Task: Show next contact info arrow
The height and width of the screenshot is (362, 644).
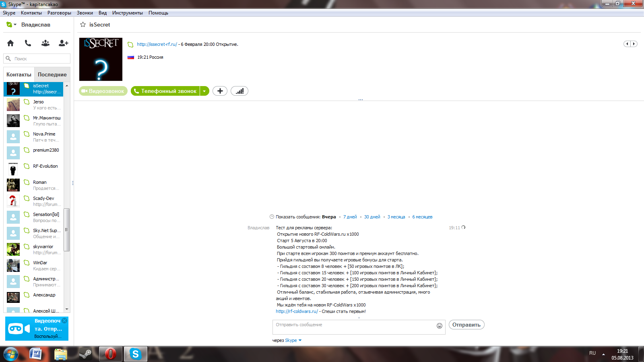Action: (x=634, y=44)
